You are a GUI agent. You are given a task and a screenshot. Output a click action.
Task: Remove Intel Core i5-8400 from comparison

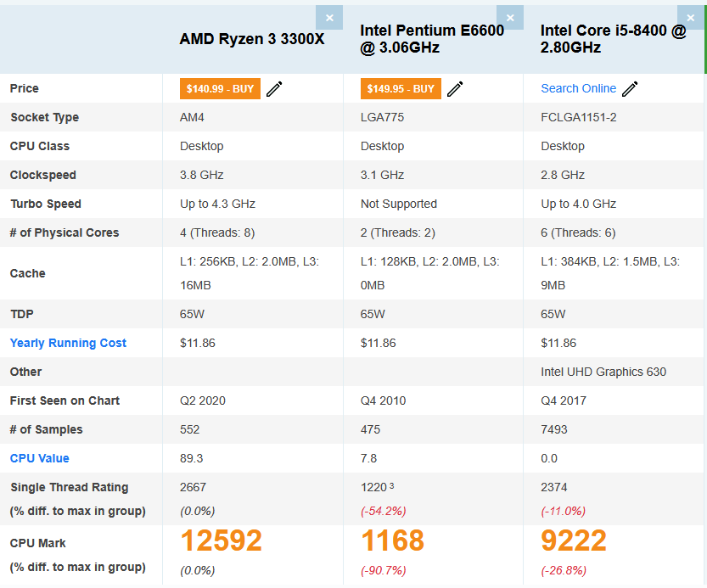click(691, 18)
